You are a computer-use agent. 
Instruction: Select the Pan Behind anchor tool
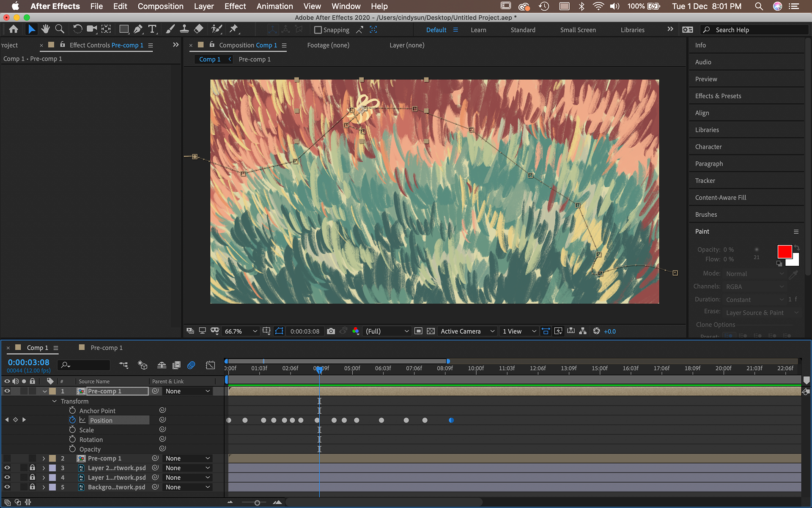click(106, 29)
